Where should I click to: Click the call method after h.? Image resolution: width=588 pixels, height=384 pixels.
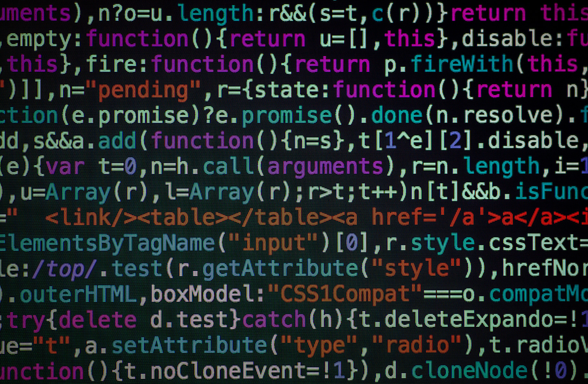tap(229, 167)
